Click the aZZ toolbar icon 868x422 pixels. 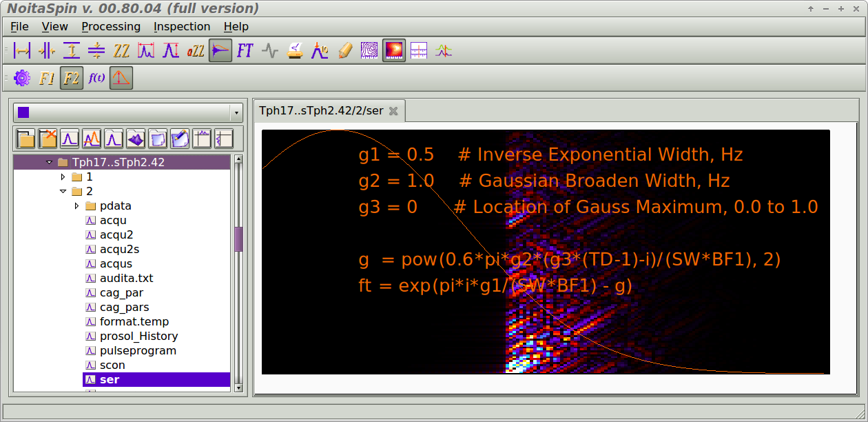coord(196,50)
